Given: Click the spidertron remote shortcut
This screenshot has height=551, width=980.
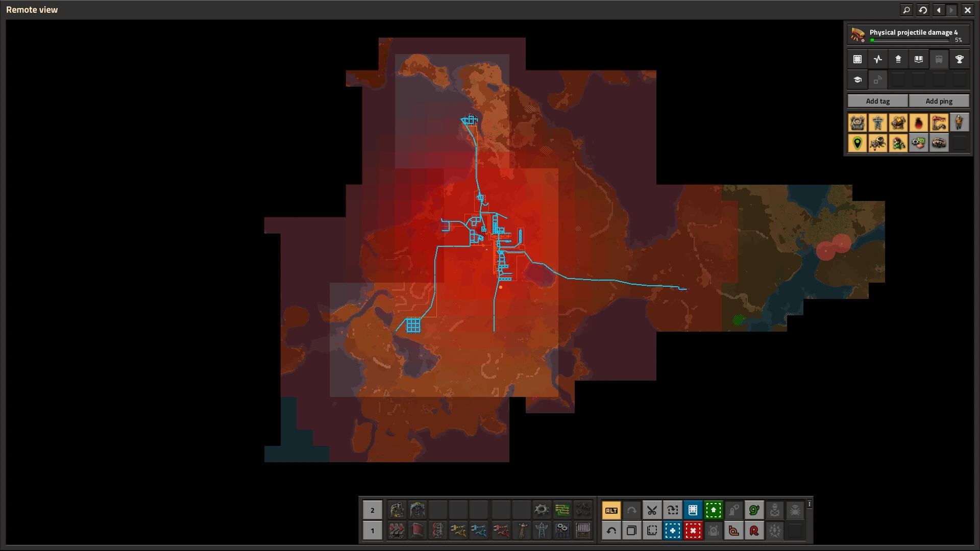Looking at the screenshot, I should [795, 510].
